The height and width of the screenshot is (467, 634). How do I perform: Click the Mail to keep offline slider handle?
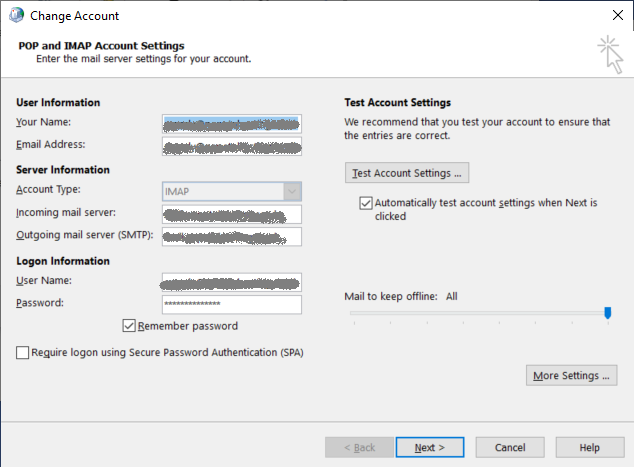[x=607, y=313]
